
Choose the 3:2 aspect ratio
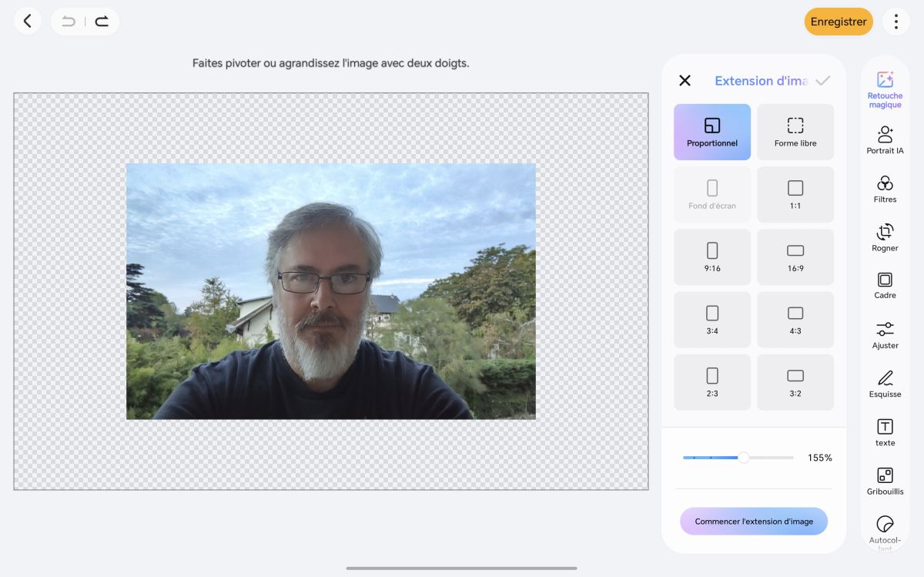tap(795, 382)
